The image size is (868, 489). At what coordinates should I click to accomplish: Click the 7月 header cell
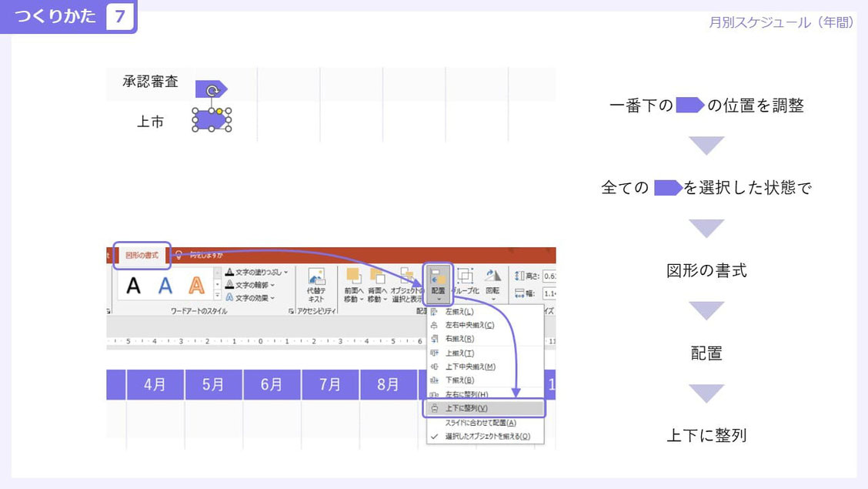tap(330, 384)
